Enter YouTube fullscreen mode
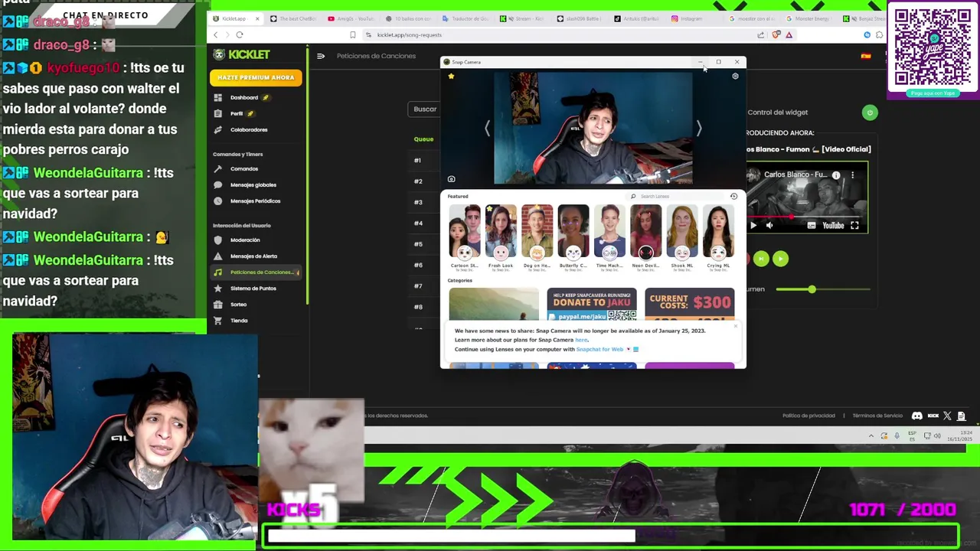Screen dimensions: 980x551 tap(854, 225)
